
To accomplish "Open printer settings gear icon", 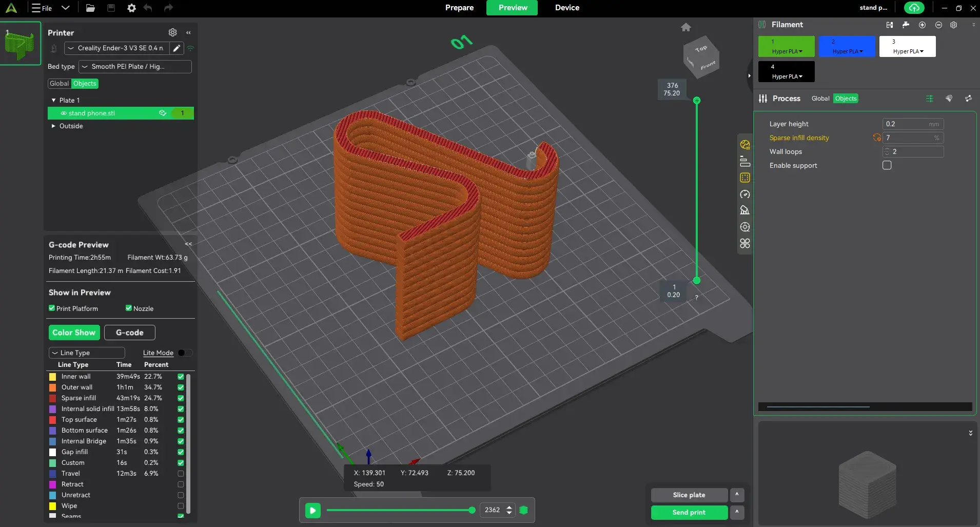I will point(172,32).
